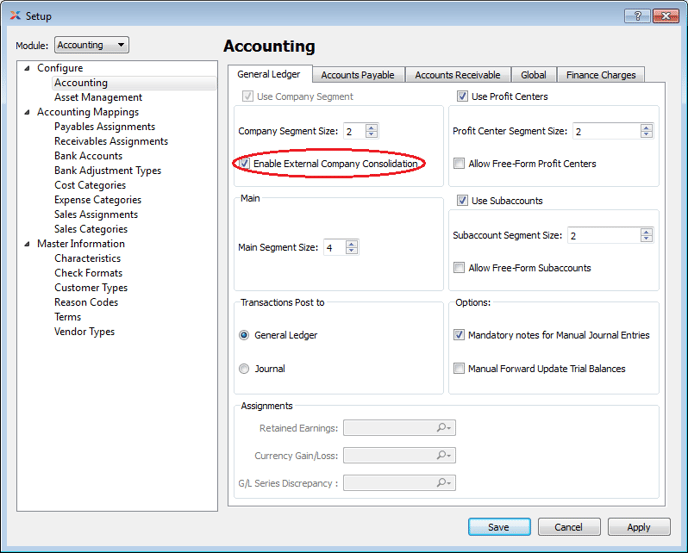Select Vendor Types under Master Information
Viewport: 688px width, 553px height.
(x=84, y=331)
